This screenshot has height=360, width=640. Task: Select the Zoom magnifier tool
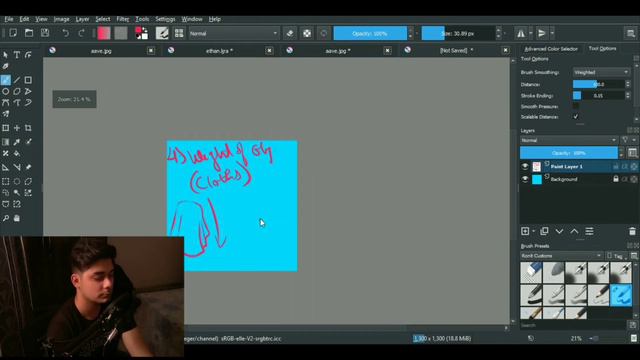[5, 218]
